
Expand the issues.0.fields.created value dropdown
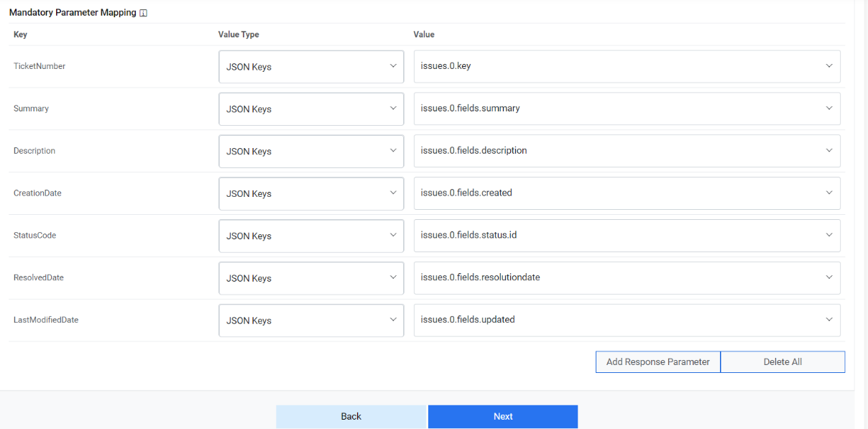click(x=828, y=193)
